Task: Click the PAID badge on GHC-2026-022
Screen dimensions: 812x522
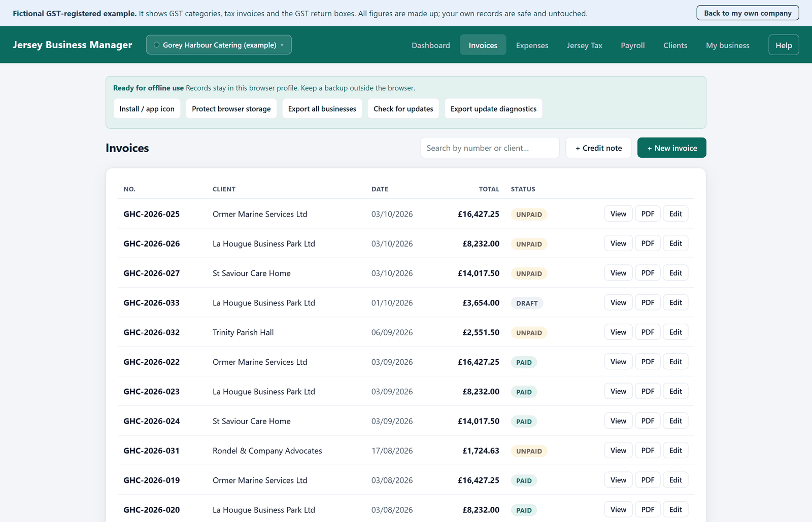Action: [524, 362]
